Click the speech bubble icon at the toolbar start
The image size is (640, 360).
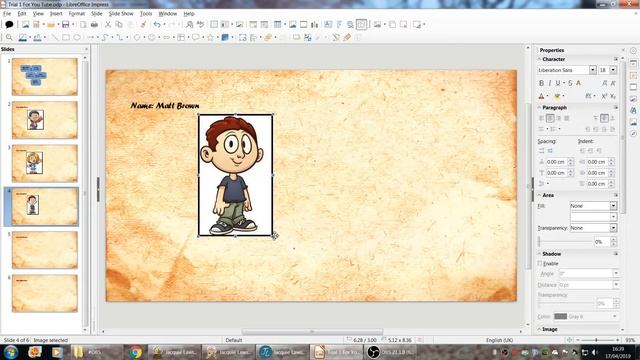click(9, 25)
